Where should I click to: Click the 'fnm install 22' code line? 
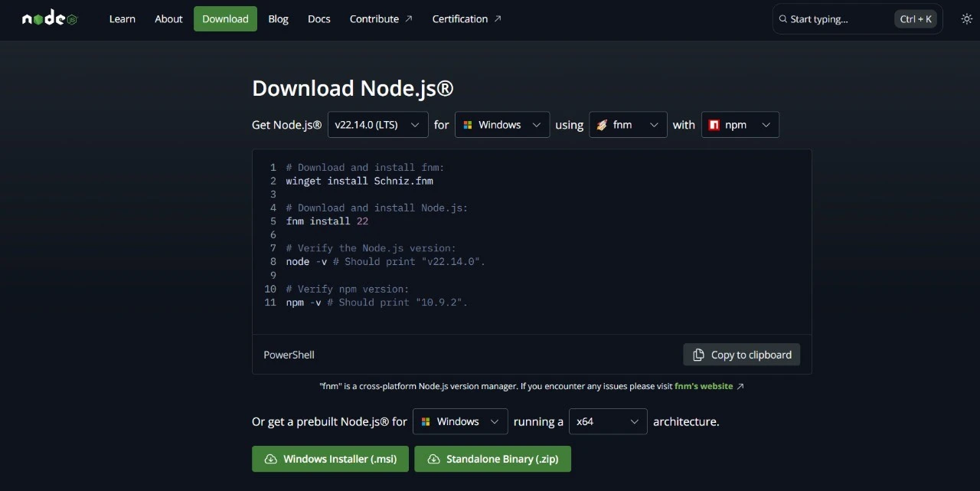[327, 221]
